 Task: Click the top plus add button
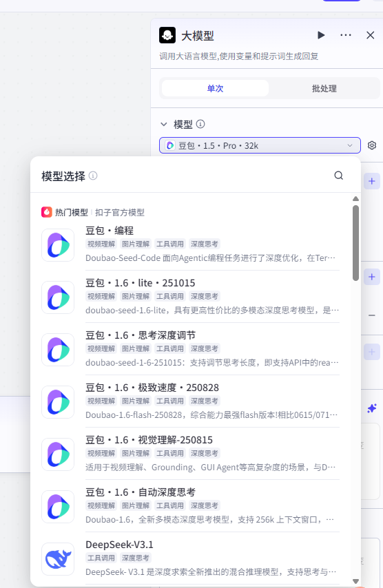click(372, 181)
